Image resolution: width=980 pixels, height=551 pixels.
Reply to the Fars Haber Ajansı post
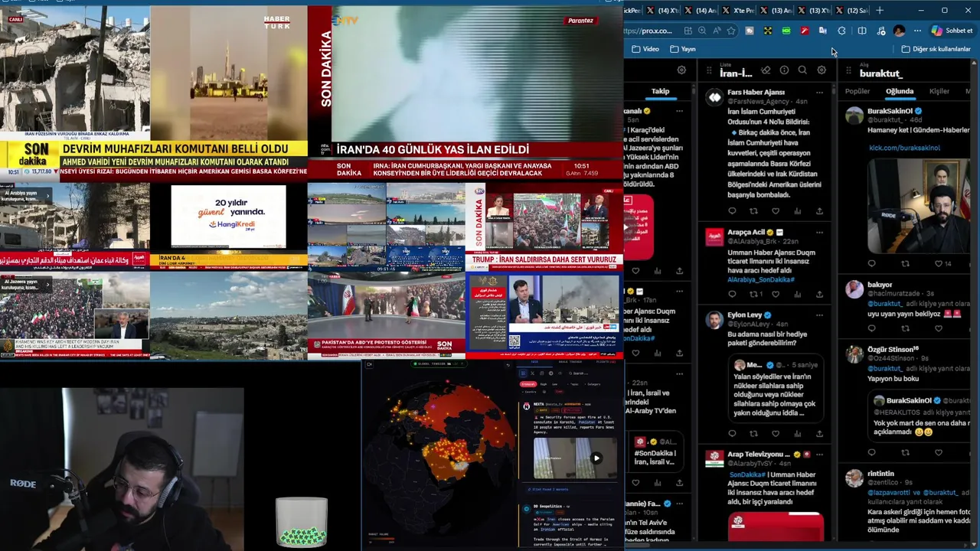732,211
